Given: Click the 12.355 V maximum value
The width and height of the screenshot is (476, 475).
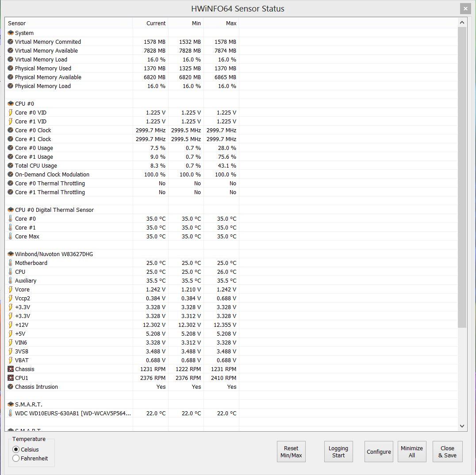Looking at the screenshot, I should point(225,325).
